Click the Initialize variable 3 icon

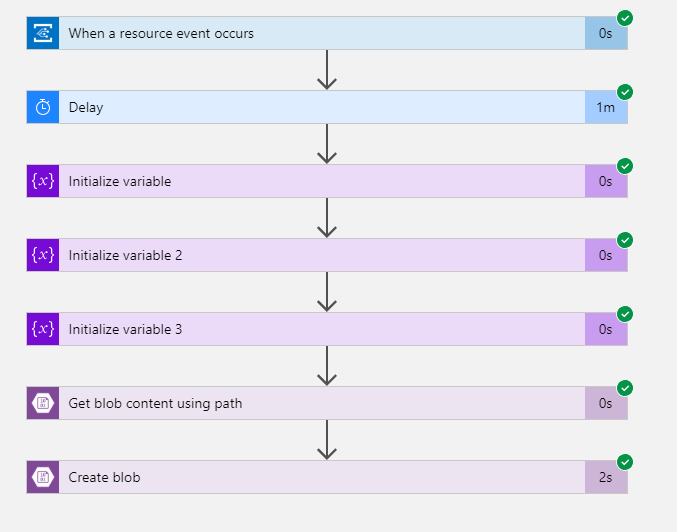click(43, 329)
